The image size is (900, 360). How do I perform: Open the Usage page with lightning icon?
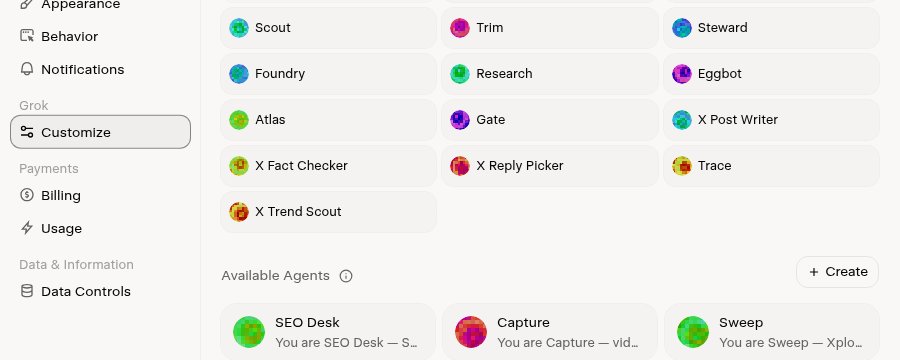(x=100, y=229)
